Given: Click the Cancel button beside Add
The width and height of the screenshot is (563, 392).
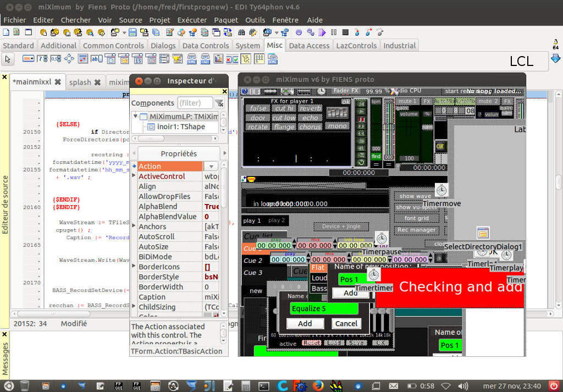Looking at the screenshot, I should click(346, 323).
